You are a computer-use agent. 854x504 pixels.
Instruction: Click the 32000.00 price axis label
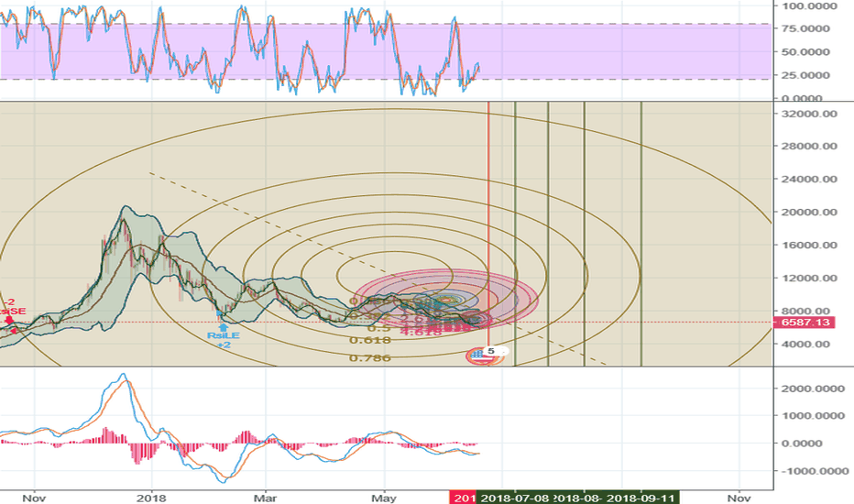point(809,114)
